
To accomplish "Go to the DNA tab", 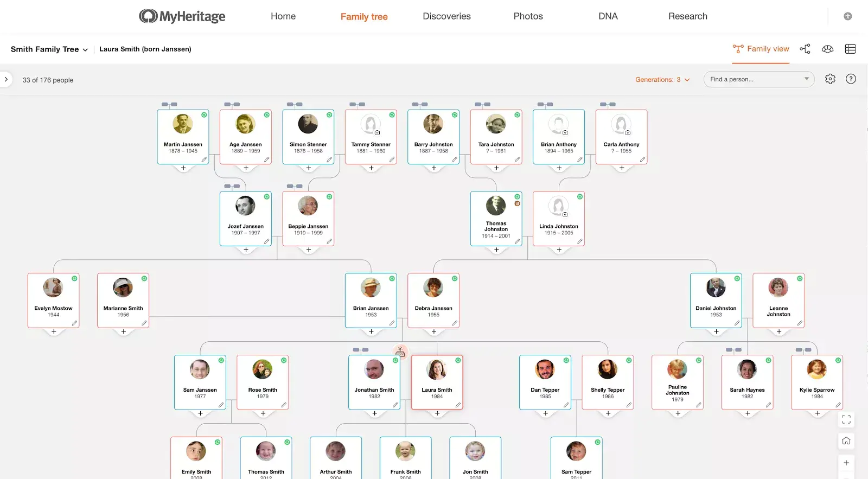I will point(608,16).
